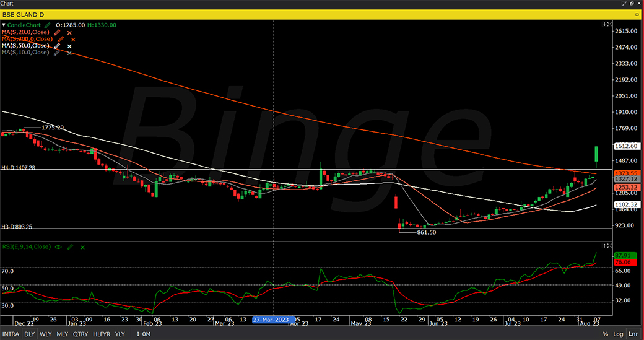Click the 1253.32 MA value label

(x=627, y=187)
